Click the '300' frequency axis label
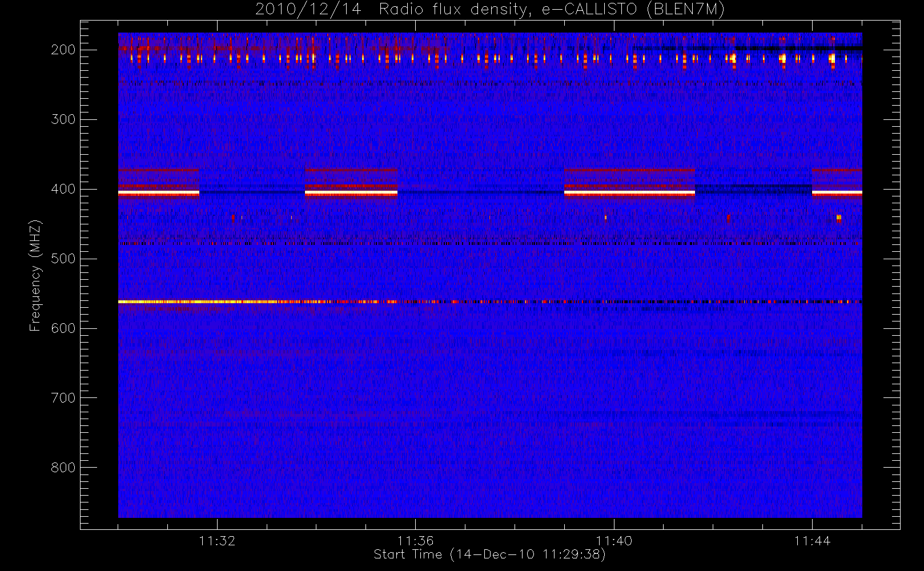 pos(63,119)
